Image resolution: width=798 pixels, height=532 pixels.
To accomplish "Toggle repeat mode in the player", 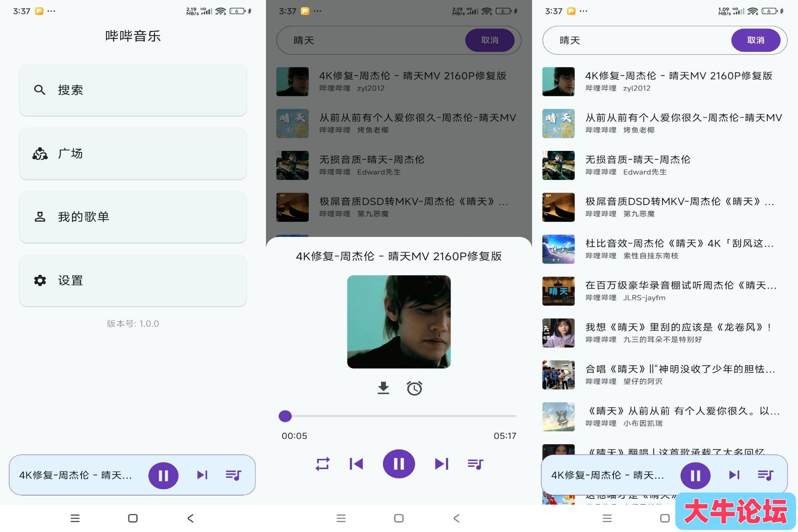I will (323, 464).
